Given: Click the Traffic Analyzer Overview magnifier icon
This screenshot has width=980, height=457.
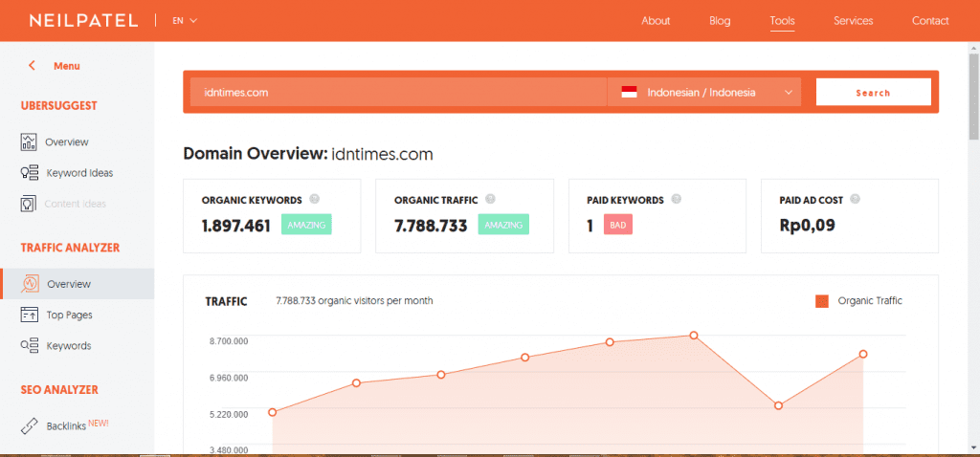Looking at the screenshot, I should pos(30,284).
